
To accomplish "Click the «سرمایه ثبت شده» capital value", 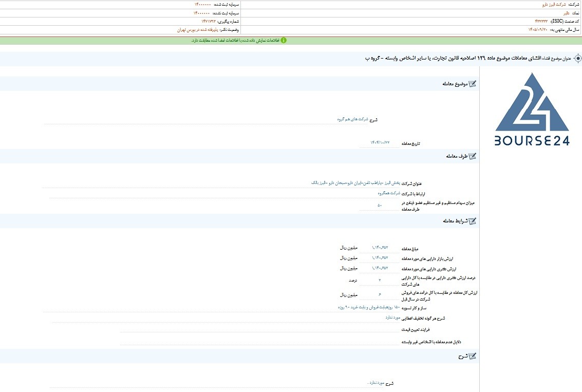I will 203,5.
